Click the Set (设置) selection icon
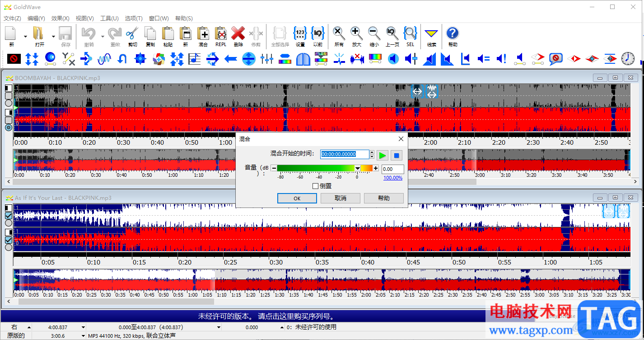Screen dimensions: 644x340 coord(300,33)
